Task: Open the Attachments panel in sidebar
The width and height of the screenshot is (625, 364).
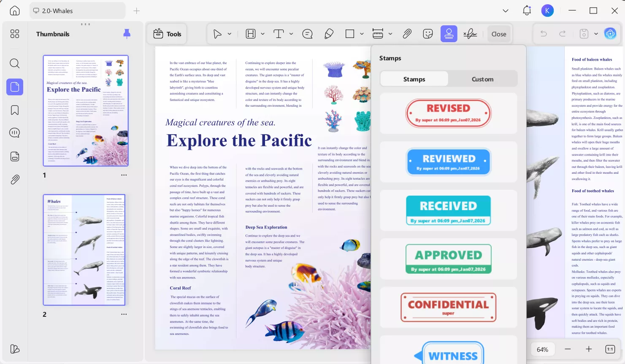Action: click(15, 180)
